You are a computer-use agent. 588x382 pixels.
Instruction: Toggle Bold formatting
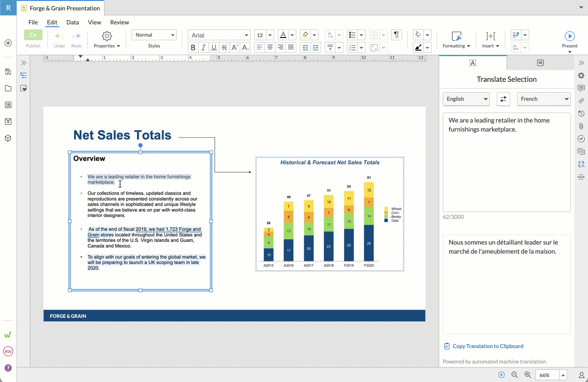click(x=193, y=47)
